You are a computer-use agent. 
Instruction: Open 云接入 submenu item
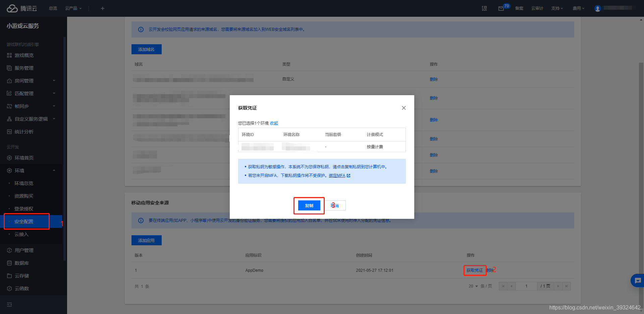[21, 234]
